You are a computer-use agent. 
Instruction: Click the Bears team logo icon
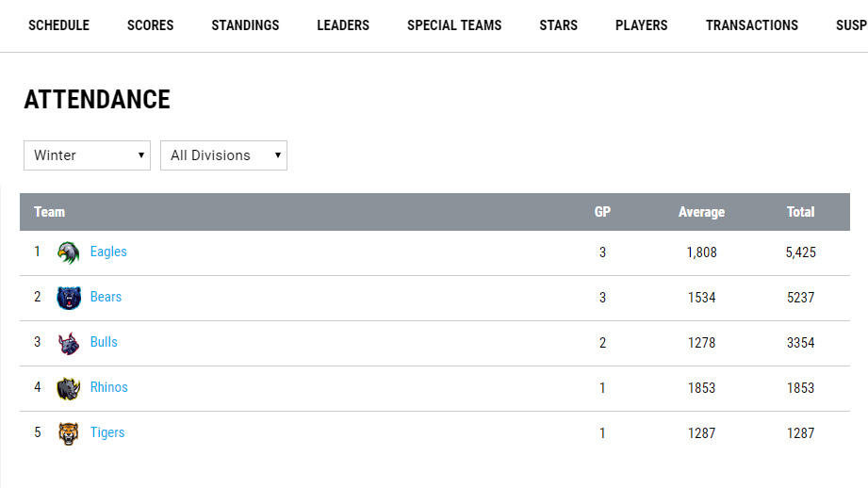[x=69, y=298]
